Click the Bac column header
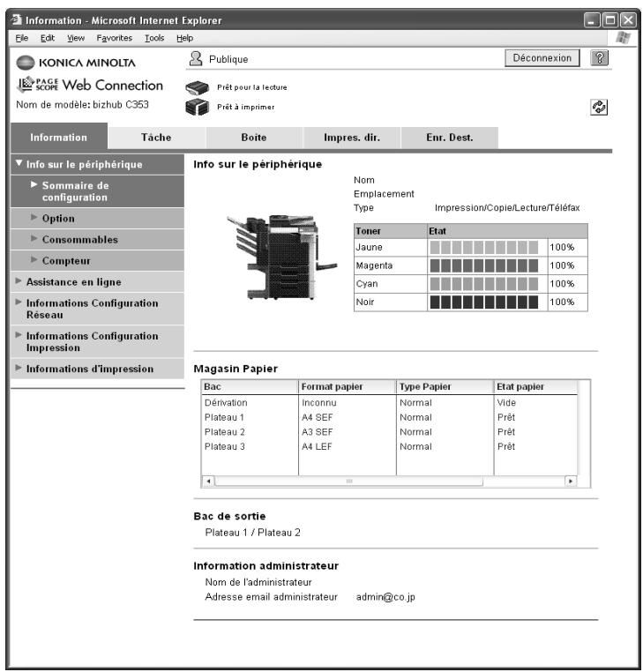 tap(250, 386)
